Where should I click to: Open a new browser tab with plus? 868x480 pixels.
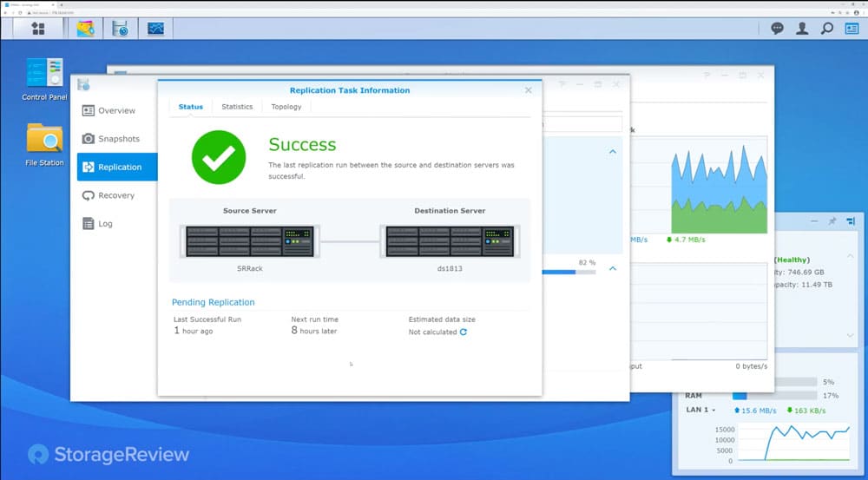point(61,4)
